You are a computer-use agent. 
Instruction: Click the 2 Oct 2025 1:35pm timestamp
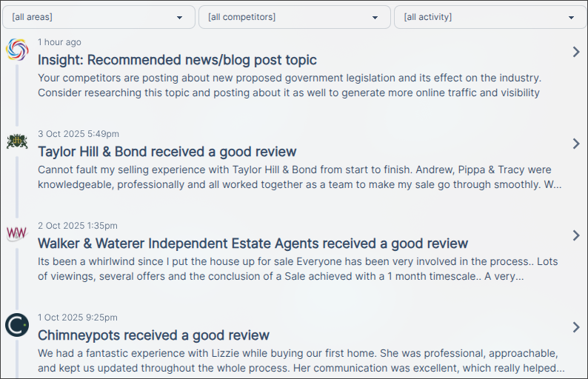[78, 226]
